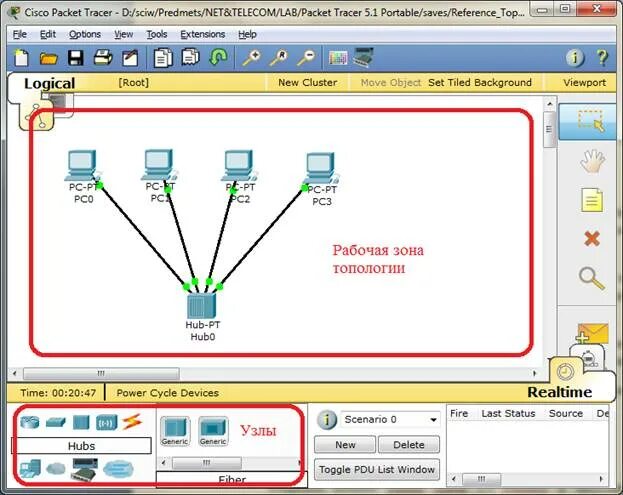Open the Help menu
Image resolution: width=623 pixels, height=495 pixels.
[x=247, y=34]
